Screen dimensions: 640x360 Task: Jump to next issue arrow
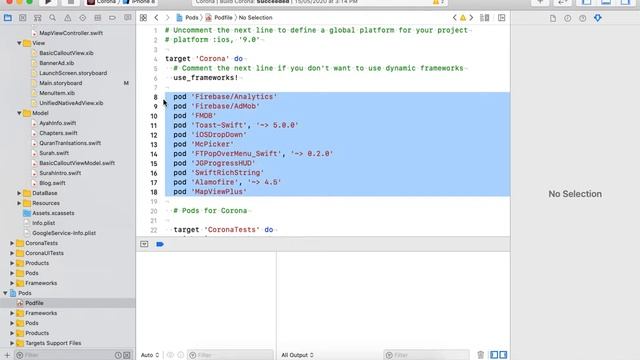(x=471, y=18)
